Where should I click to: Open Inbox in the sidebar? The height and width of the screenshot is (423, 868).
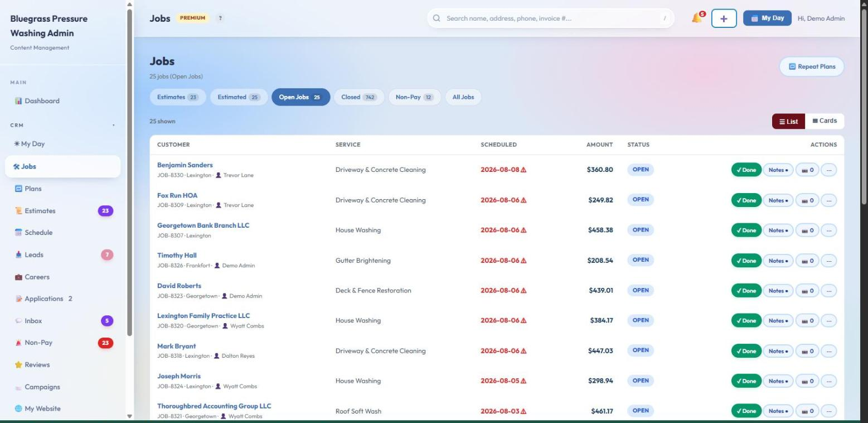click(62, 321)
